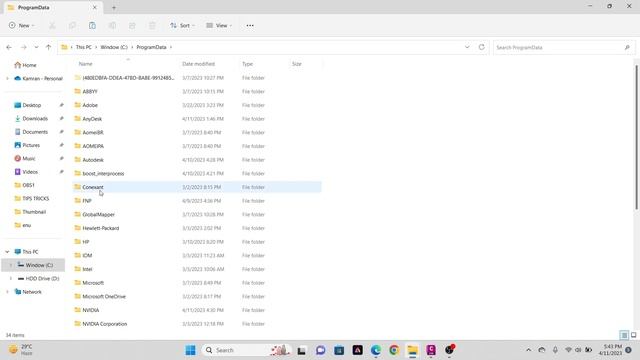
Task: Expand the HDD Drive (D:) node
Action: point(11,278)
